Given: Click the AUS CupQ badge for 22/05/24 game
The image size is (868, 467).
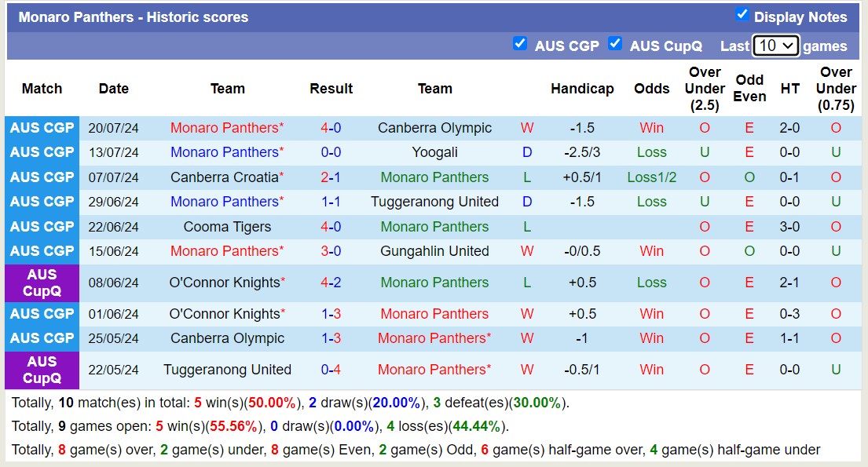Looking at the screenshot, I should (42, 370).
